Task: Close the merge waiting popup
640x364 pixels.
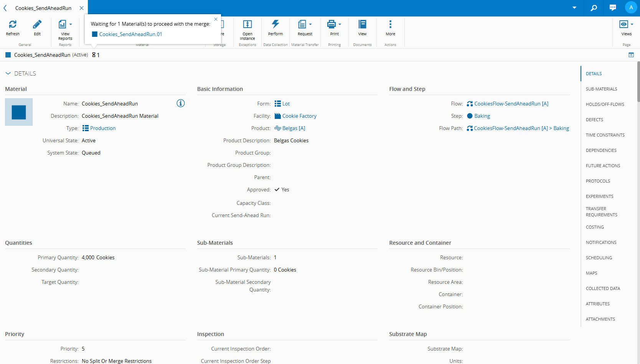Action: click(x=216, y=19)
